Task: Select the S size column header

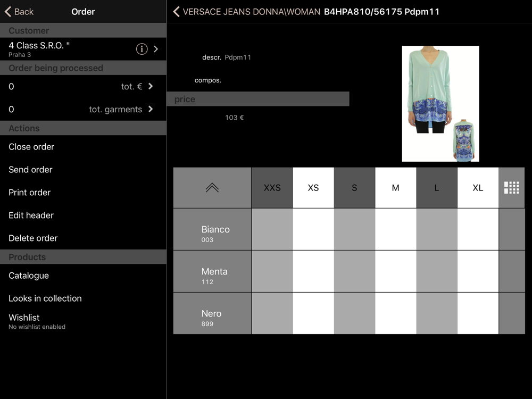Action: point(354,188)
